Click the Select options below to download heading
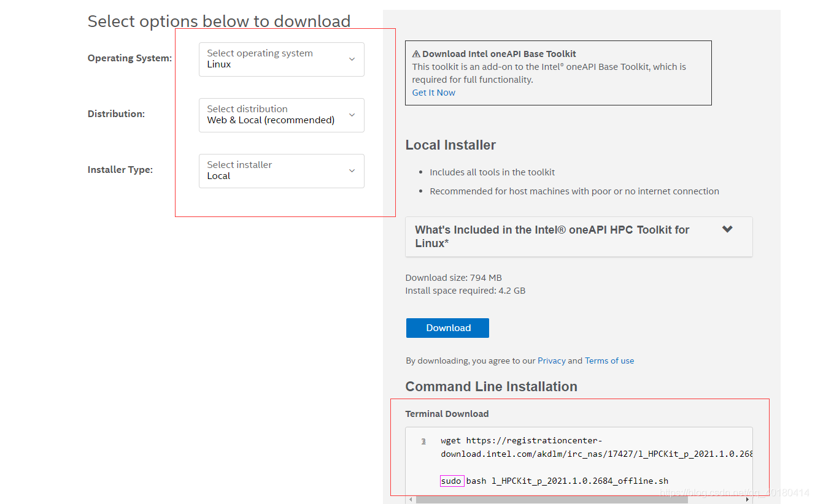This screenshot has height=504, width=815. [x=219, y=21]
